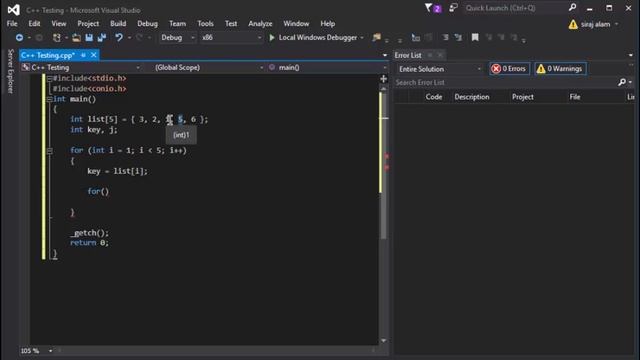The image size is (640, 360).
Task: Open the Debug menu
Action: pos(147,24)
